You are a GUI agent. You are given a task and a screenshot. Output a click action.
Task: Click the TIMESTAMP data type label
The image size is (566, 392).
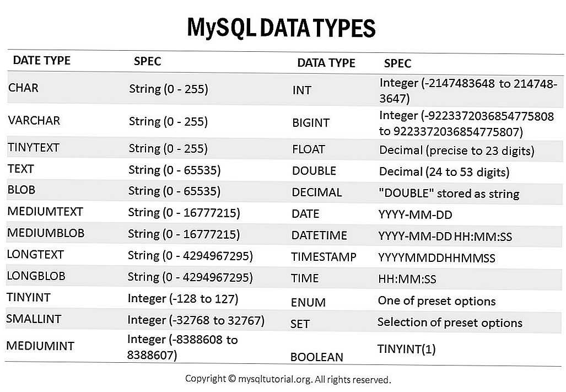324,256
